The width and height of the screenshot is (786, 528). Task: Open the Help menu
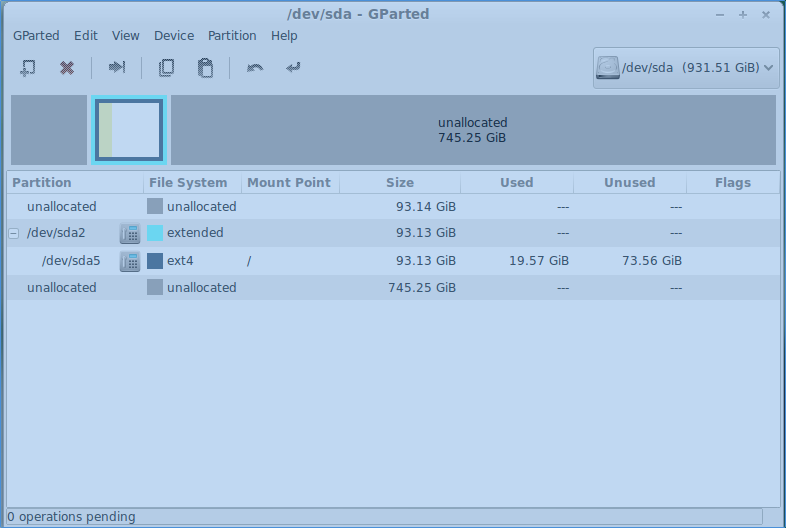pyautogui.click(x=284, y=36)
